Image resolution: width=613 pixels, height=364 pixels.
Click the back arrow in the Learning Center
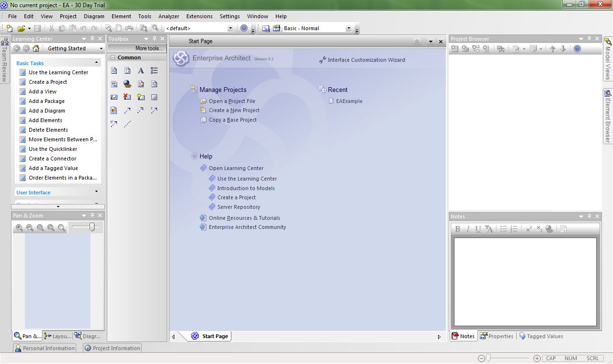[17, 48]
